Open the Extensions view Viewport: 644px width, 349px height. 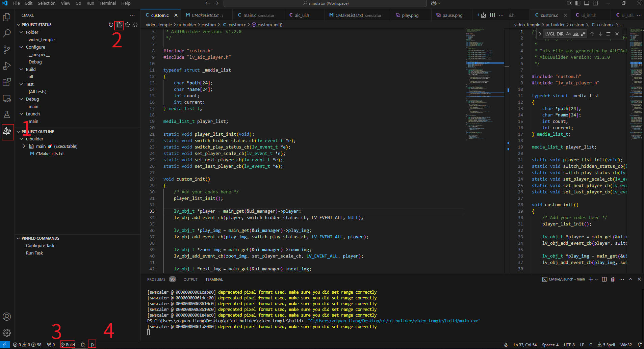tap(7, 82)
